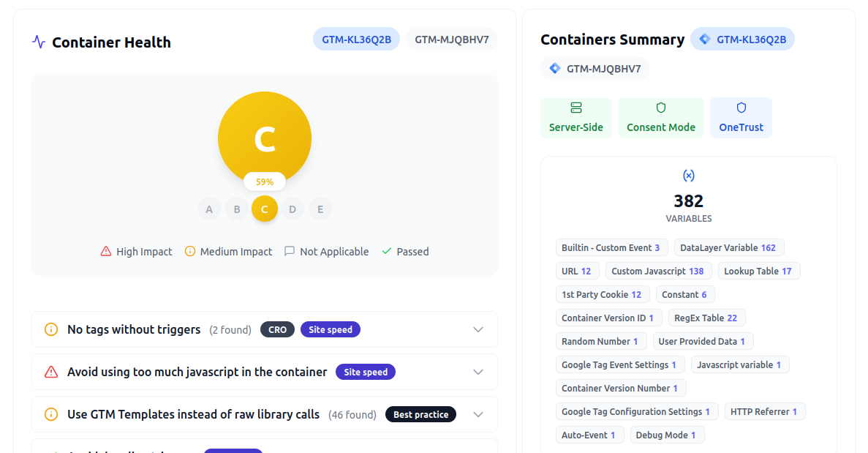Click the High Impact warning triangle icon

(x=105, y=251)
